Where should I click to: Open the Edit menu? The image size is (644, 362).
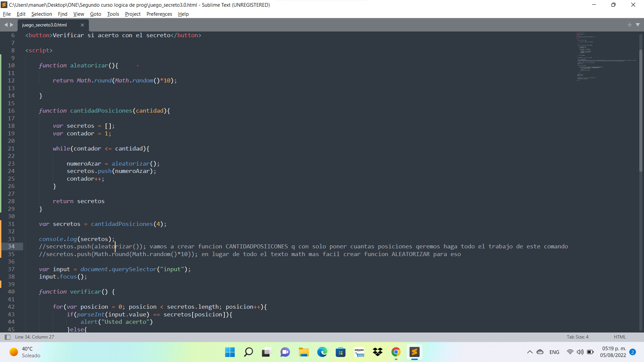pyautogui.click(x=21, y=14)
